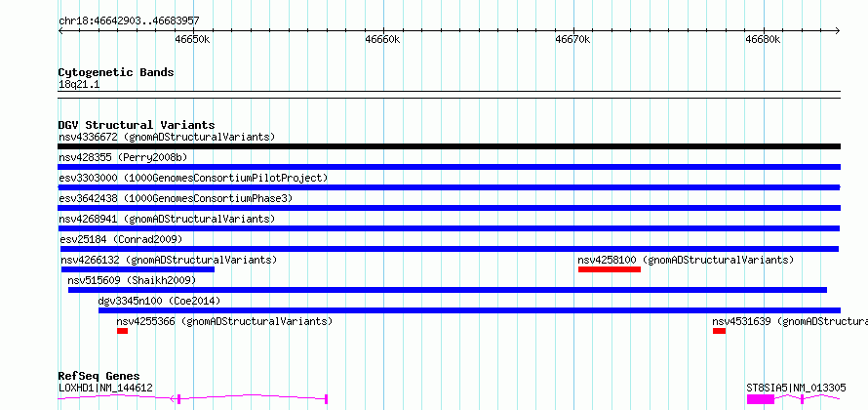
Task: Click the RefSeq Genes track title
Action: click(99, 377)
